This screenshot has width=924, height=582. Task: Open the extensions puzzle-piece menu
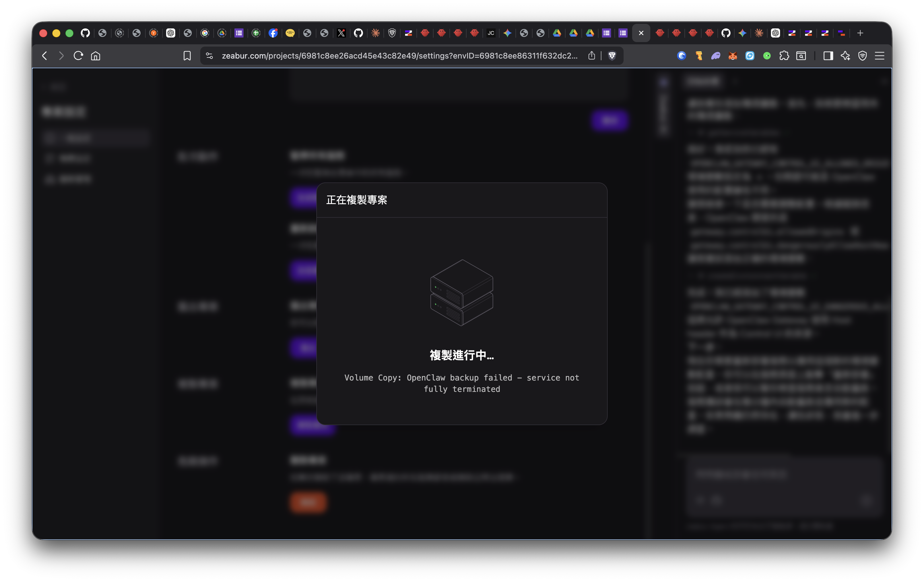point(784,56)
